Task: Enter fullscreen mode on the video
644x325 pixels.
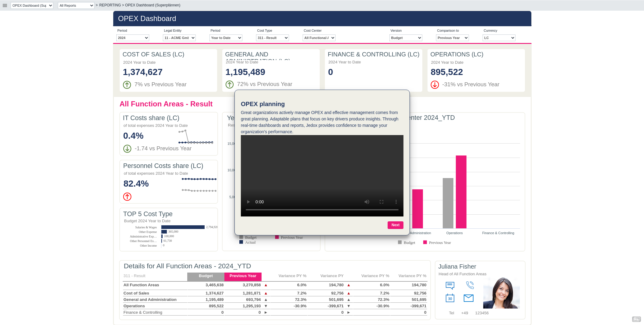Action: (x=382, y=202)
